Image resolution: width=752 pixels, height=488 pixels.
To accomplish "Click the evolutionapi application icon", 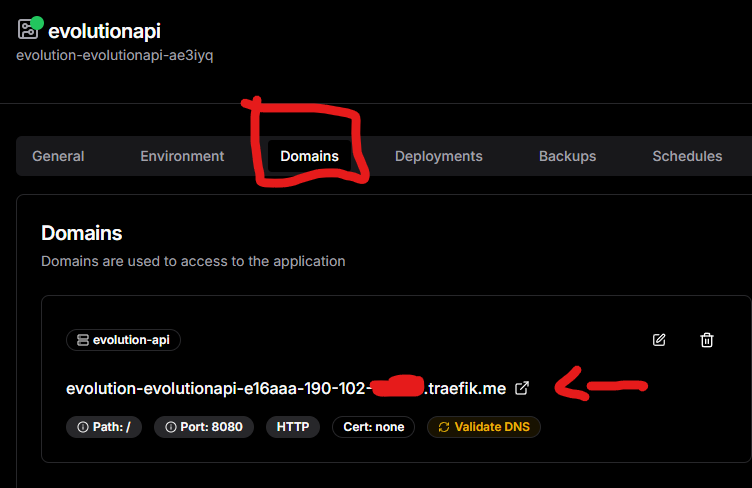I will coord(28,29).
